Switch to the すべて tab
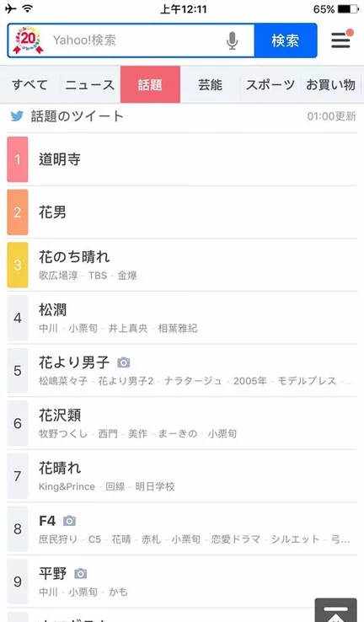Image resolution: width=364 pixels, height=622 pixels. coord(29,84)
